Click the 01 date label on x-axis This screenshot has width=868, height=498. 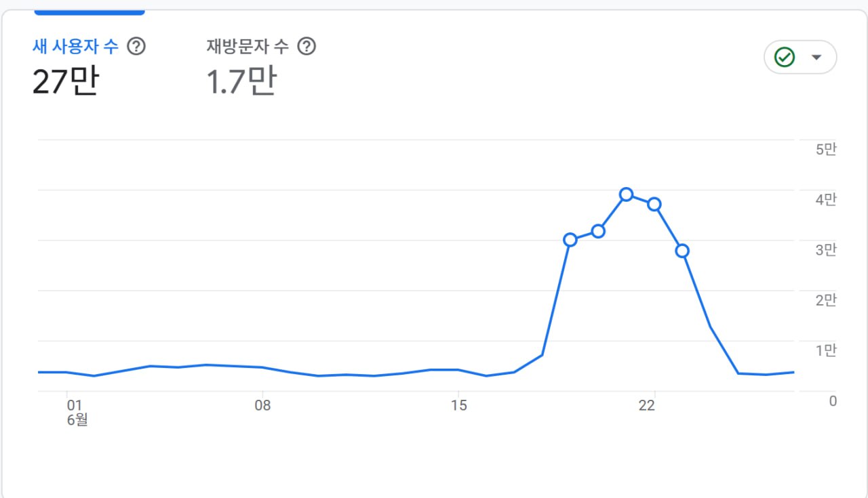coord(74,405)
